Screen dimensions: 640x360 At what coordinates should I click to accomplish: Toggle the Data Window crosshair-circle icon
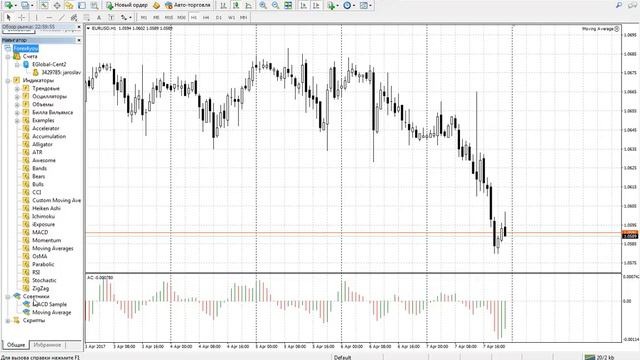pyautogui.click(x=57, y=5)
